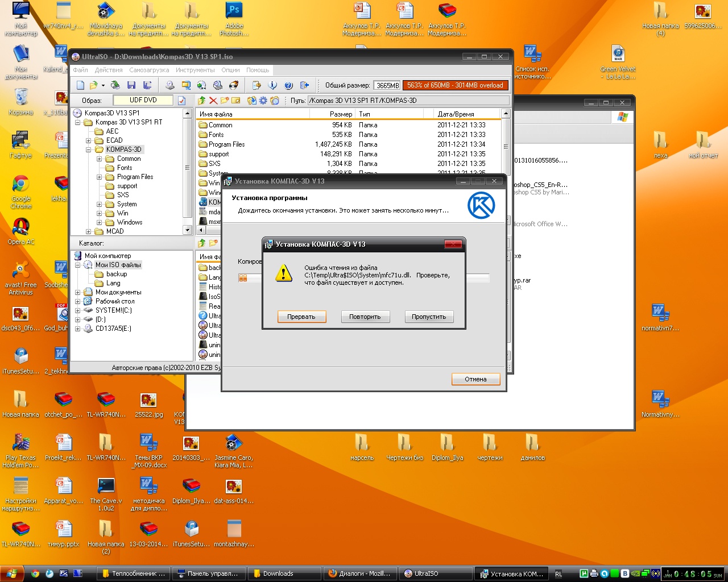
Task: Click the Downloads taskbar button
Action: [278, 573]
